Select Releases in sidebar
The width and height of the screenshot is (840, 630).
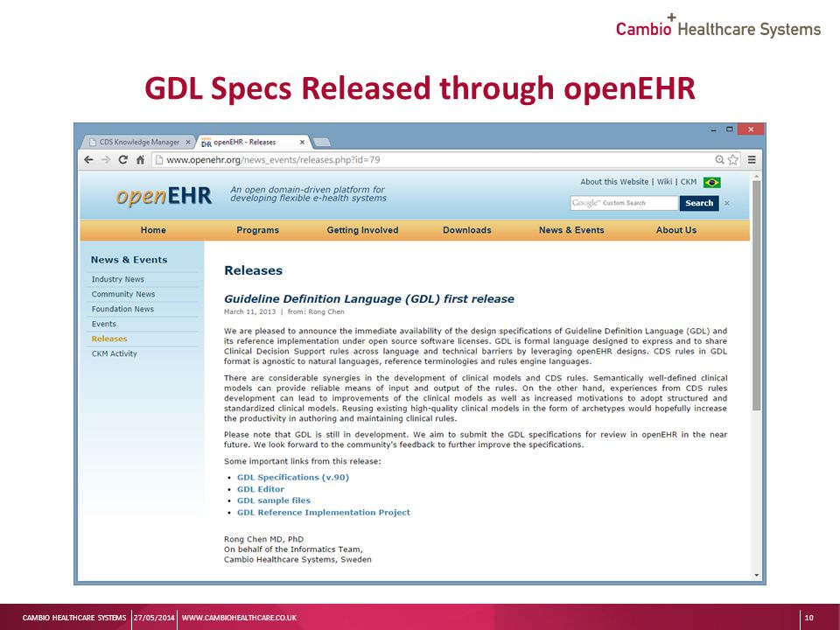[109, 339]
